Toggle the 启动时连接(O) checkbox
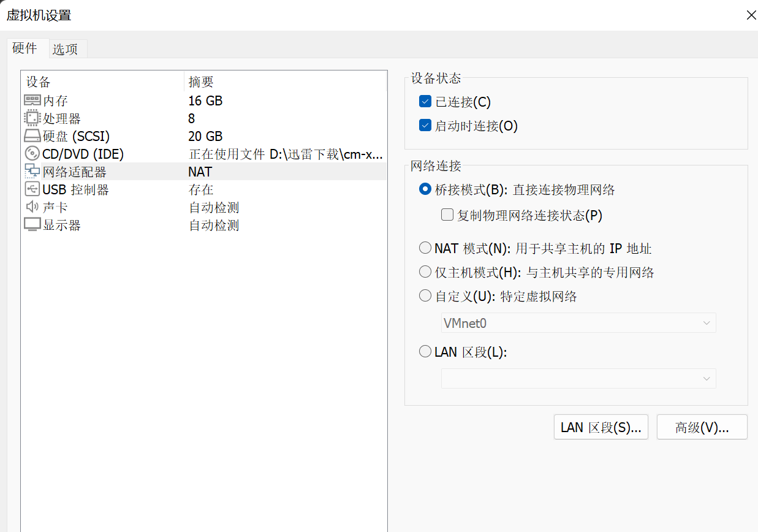 pyautogui.click(x=425, y=126)
